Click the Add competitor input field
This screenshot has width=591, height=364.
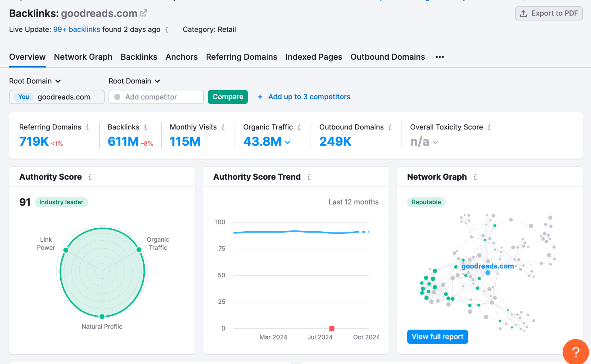[x=156, y=97]
